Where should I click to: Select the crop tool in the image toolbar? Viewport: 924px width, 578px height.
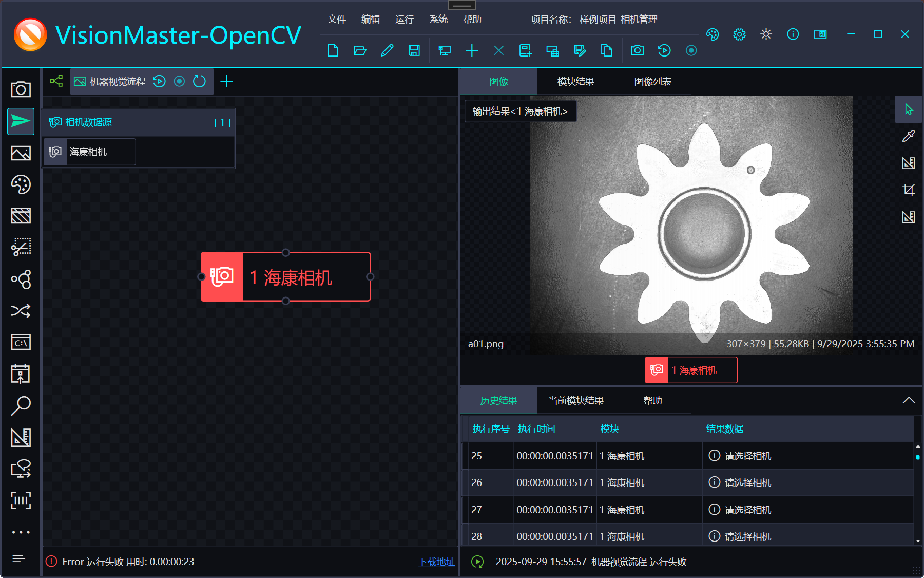[909, 190]
